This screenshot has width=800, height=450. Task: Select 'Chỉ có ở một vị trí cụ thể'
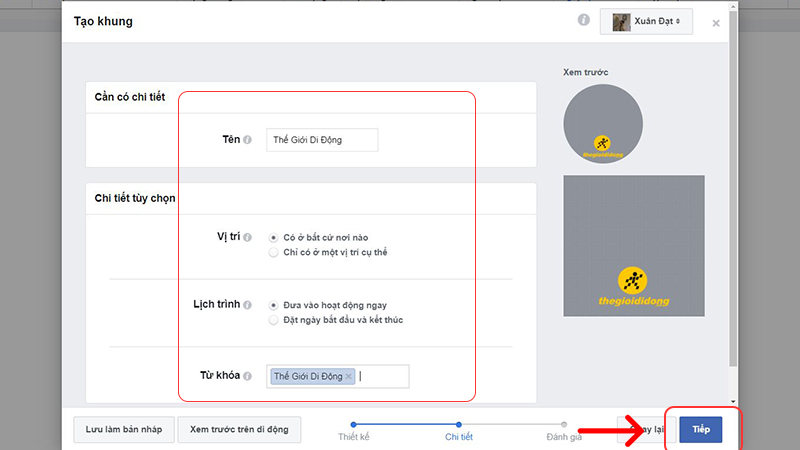coord(273,253)
